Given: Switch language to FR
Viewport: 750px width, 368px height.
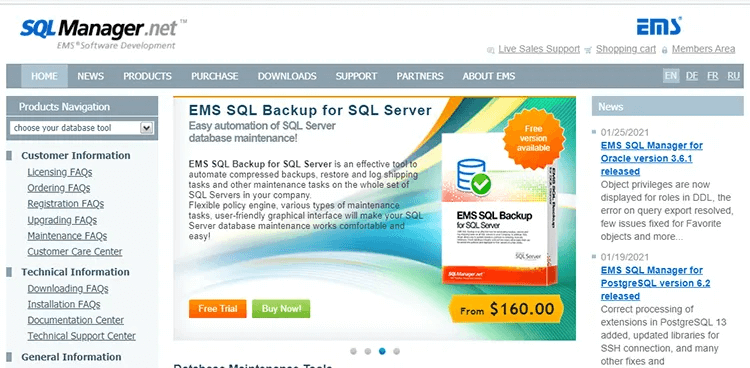Looking at the screenshot, I should pyautogui.click(x=713, y=76).
